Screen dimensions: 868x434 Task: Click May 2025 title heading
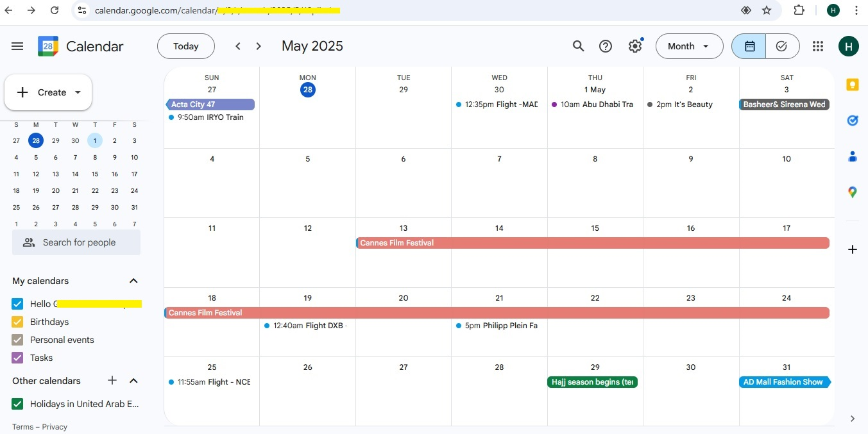point(312,46)
